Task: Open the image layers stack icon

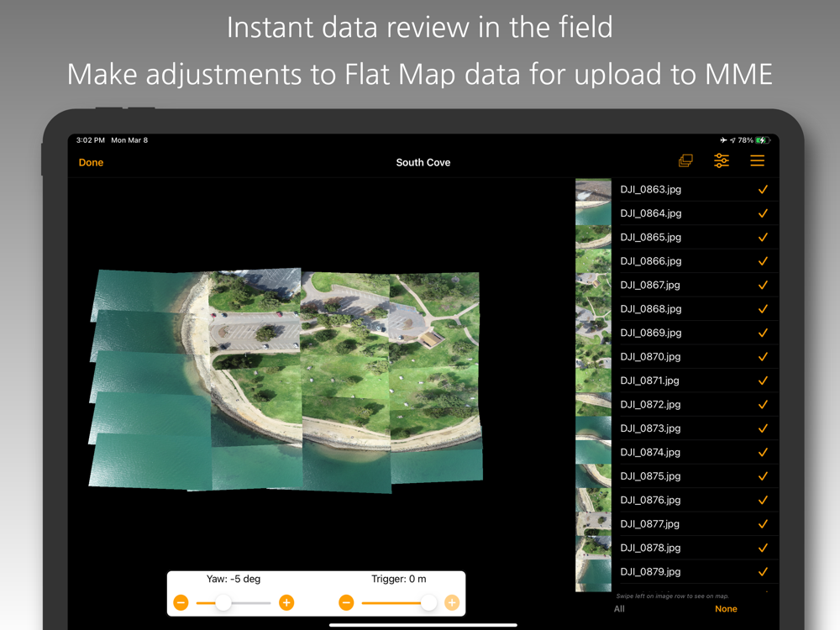Action: tap(685, 160)
